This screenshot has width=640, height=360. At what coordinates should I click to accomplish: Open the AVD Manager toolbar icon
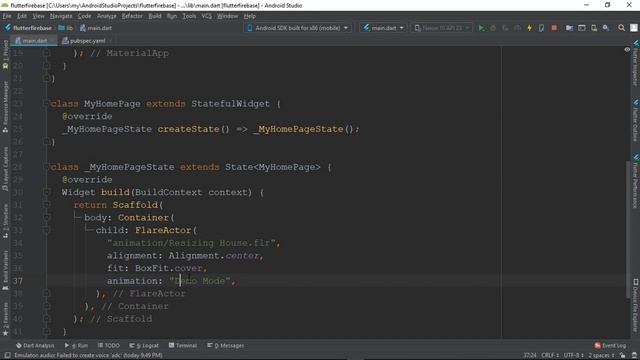594,28
